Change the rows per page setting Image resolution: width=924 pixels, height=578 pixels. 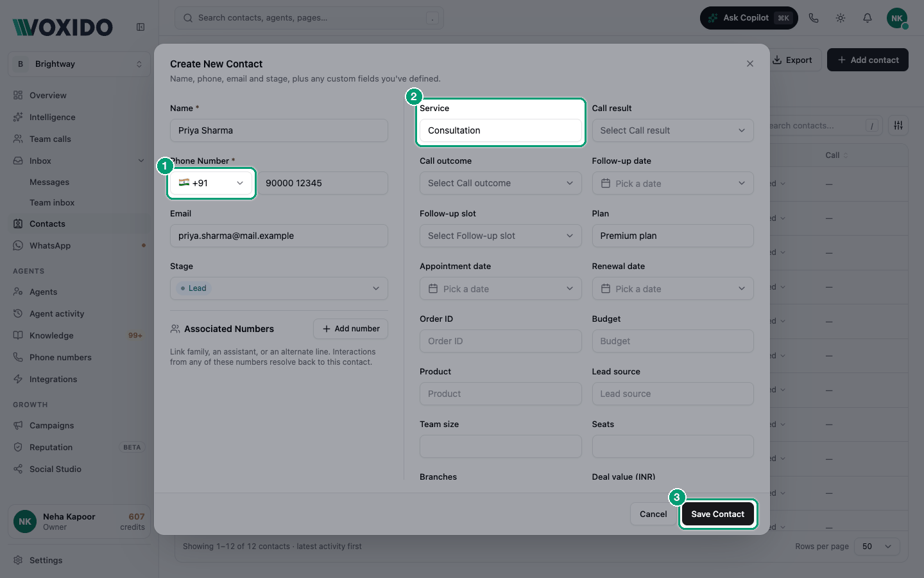877,547
